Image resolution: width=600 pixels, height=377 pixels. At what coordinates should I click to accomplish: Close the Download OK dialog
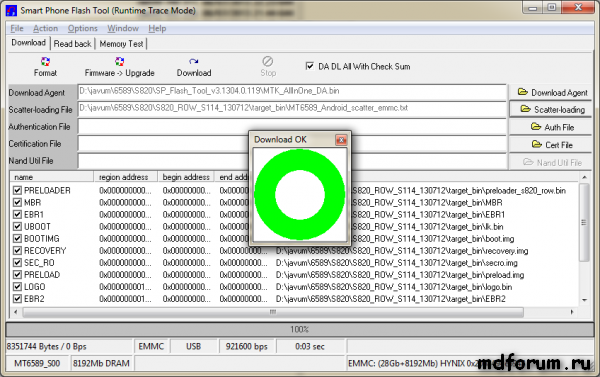tap(341, 140)
